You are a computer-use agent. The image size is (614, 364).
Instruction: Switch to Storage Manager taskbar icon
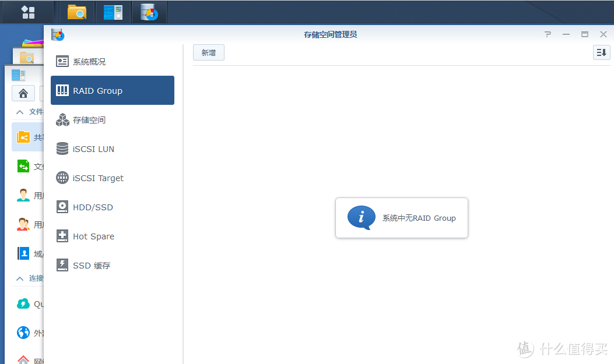pyautogui.click(x=149, y=12)
